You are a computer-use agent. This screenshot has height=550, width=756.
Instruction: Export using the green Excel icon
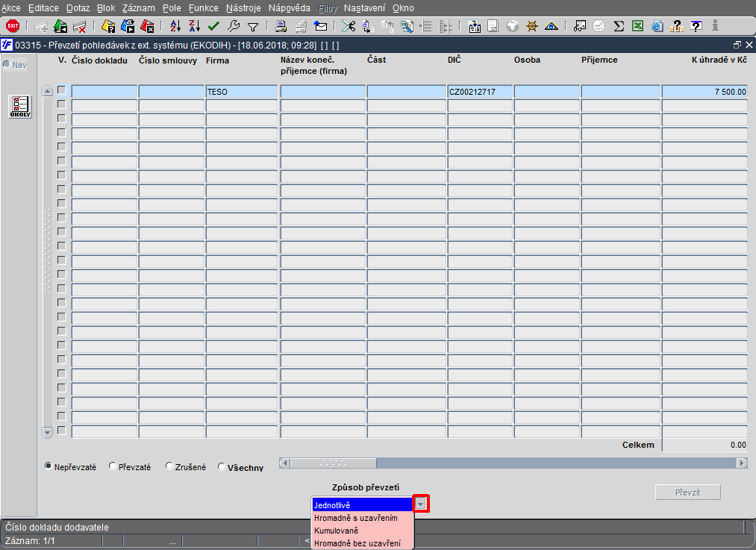[637, 26]
